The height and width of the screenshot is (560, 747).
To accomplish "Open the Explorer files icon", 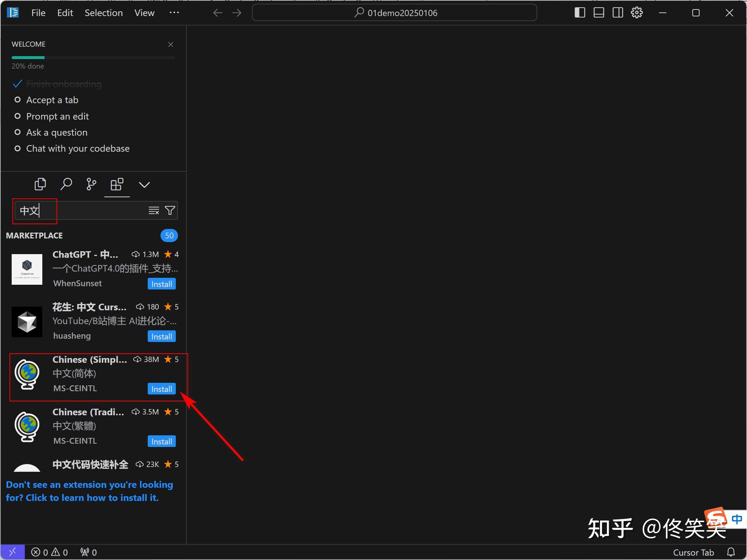I will tap(40, 184).
